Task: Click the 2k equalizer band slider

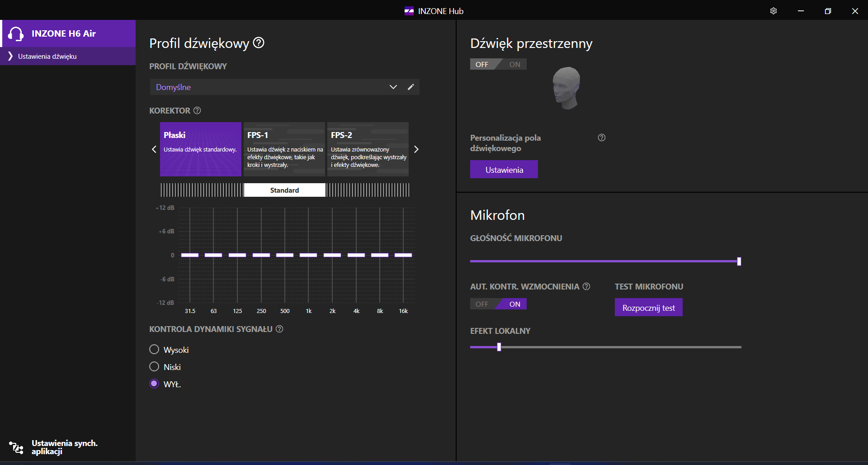Action: point(332,255)
